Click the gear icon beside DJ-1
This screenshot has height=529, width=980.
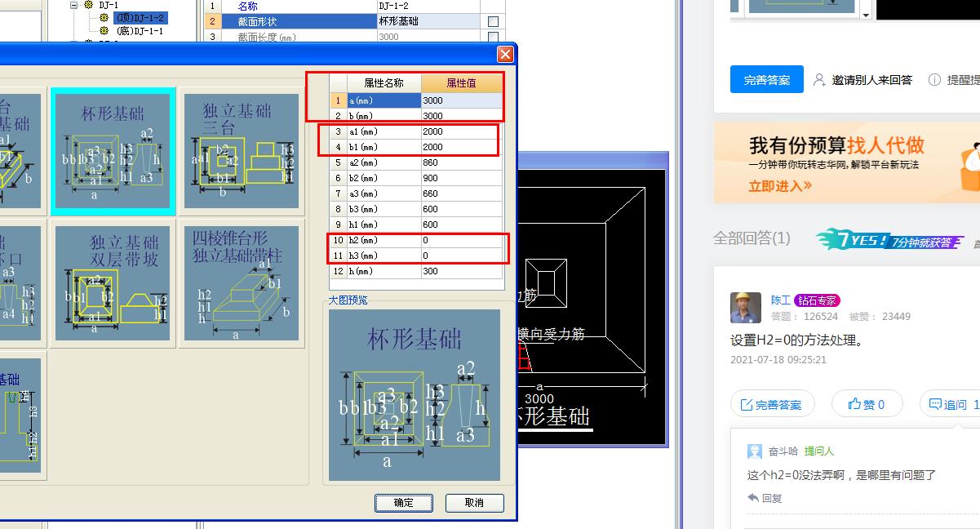[89, 5]
